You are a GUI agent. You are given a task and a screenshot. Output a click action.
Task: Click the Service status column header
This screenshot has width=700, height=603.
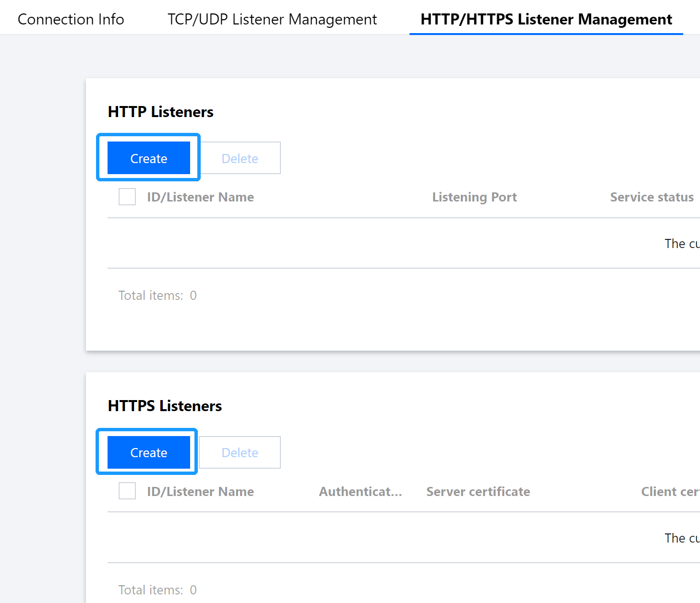652,197
